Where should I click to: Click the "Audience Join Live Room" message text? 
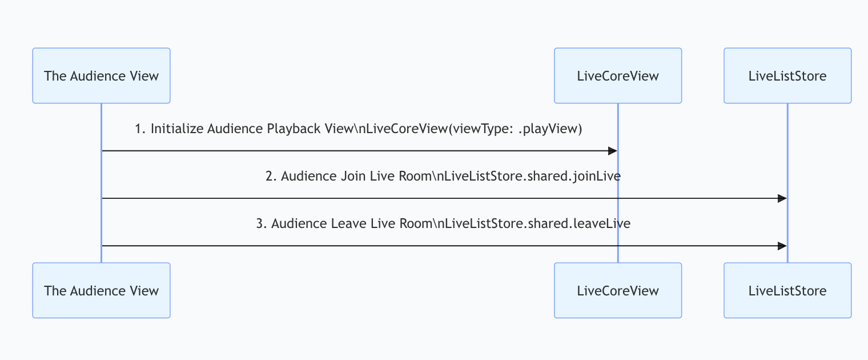348,176
